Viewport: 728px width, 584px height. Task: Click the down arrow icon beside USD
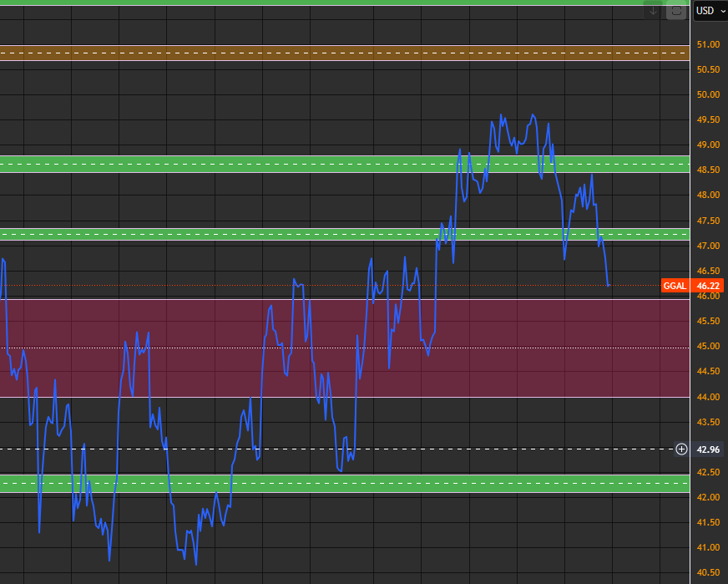[x=653, y=11]
